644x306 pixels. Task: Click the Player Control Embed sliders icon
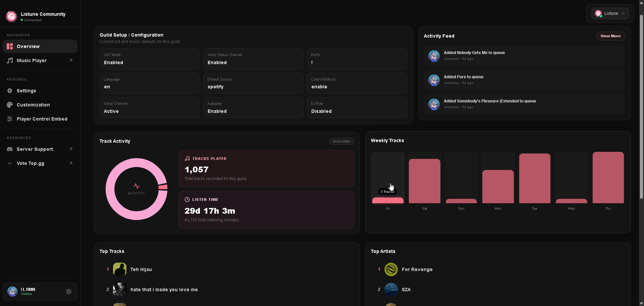tap(10, 119)
